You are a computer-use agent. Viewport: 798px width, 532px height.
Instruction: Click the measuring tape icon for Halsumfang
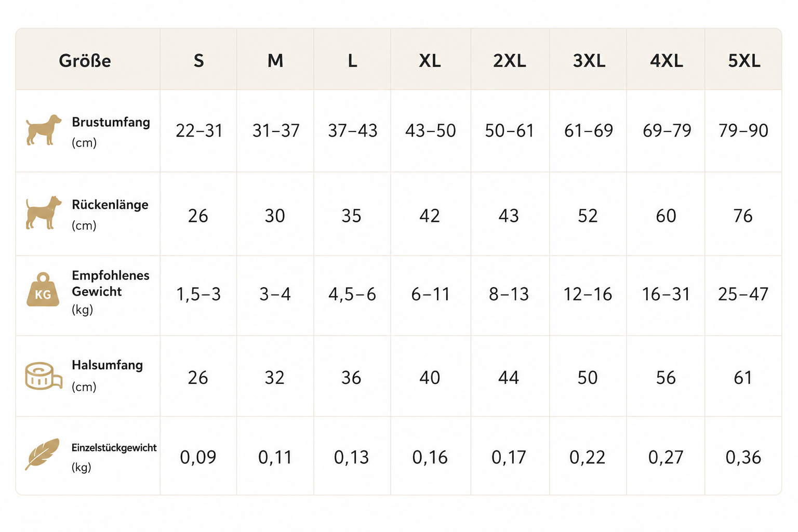tap(44, 376)
